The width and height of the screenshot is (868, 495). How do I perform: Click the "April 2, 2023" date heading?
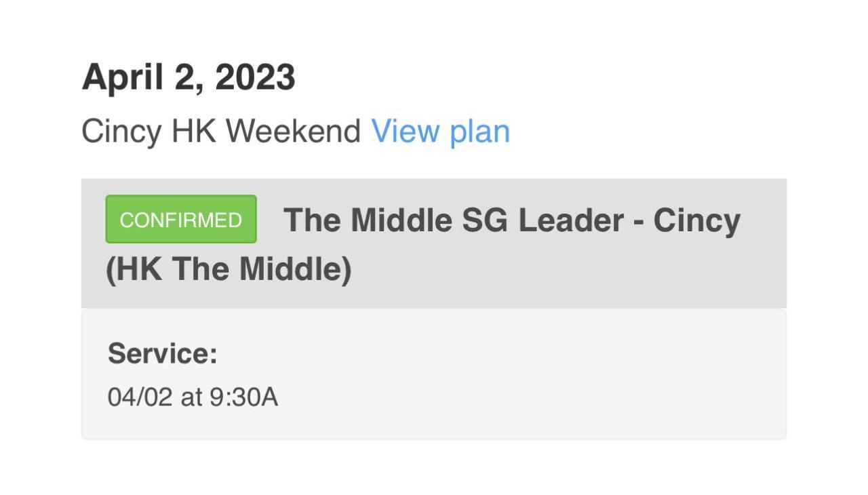(x=189, y=77)
